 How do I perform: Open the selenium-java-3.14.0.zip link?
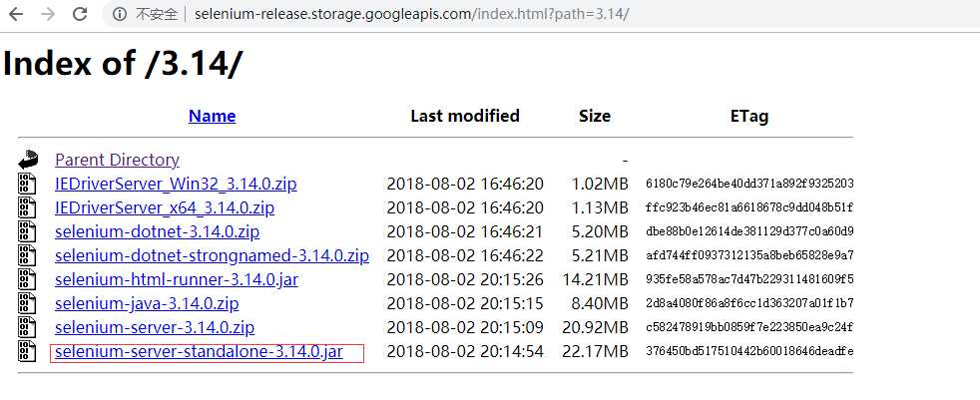(147, 304)
